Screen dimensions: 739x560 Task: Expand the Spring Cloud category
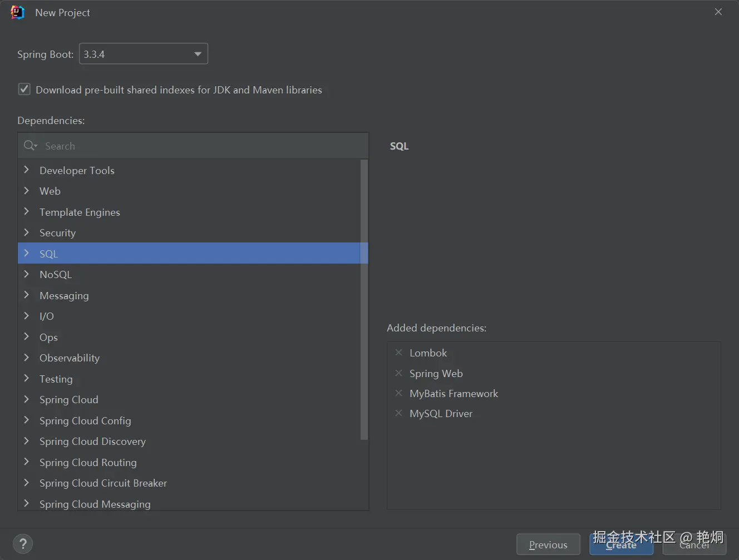click(26, 399)
